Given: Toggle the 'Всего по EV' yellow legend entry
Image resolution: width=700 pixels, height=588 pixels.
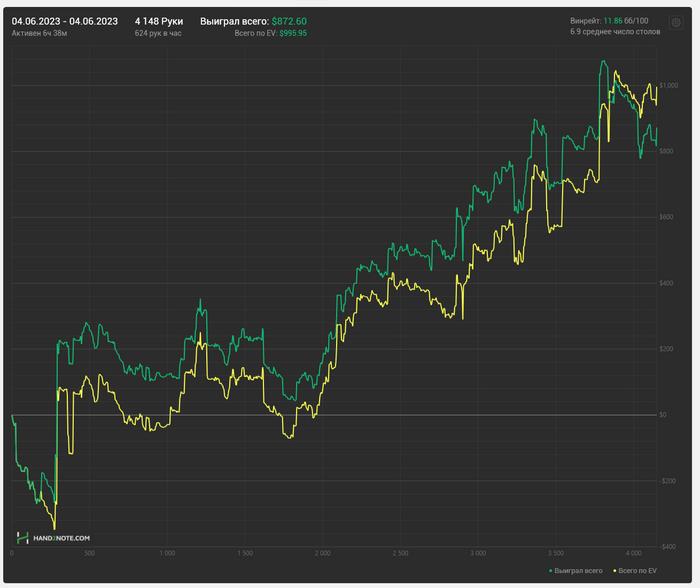Looking at the screenshot, I should 635,571.
